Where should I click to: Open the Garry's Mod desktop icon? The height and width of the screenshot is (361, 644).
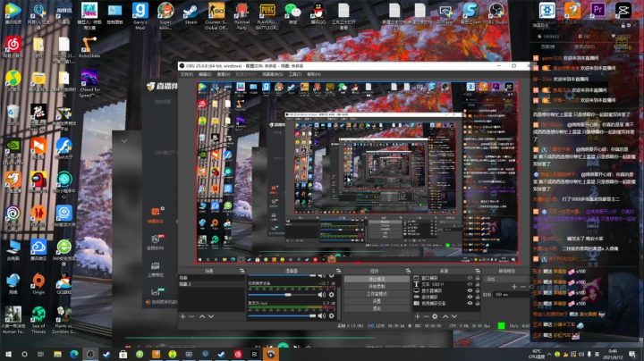click(x=140, y=15)
